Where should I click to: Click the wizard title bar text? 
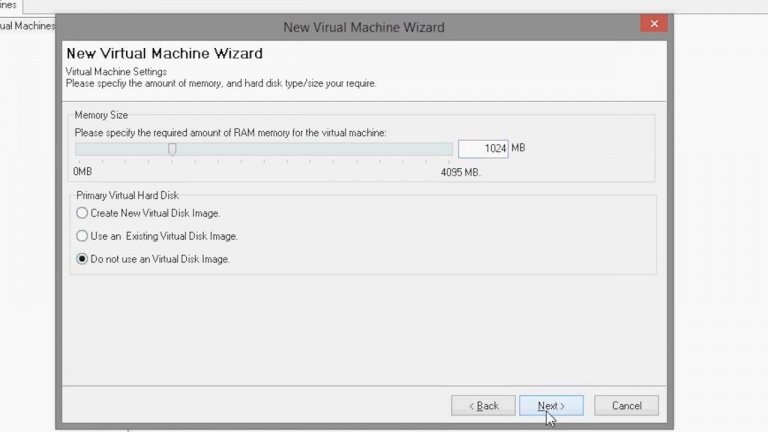pos(364,27)
